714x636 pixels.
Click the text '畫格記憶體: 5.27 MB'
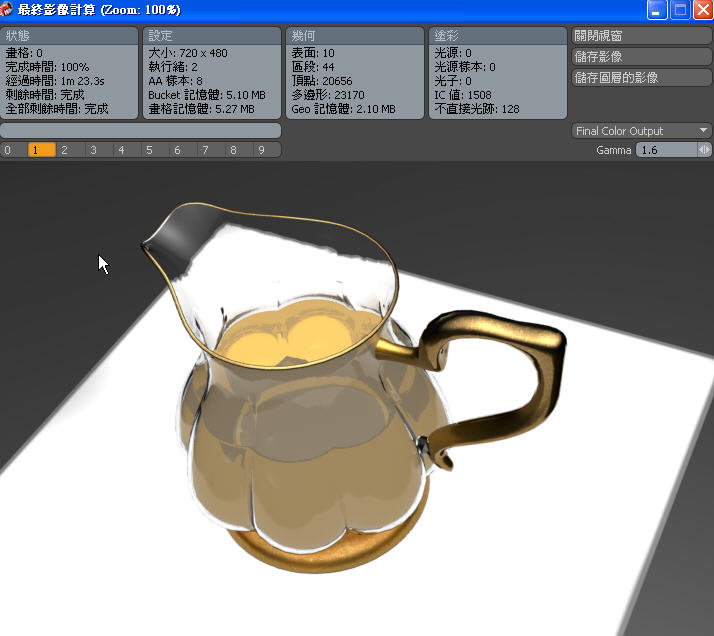[x=201, y=109]
